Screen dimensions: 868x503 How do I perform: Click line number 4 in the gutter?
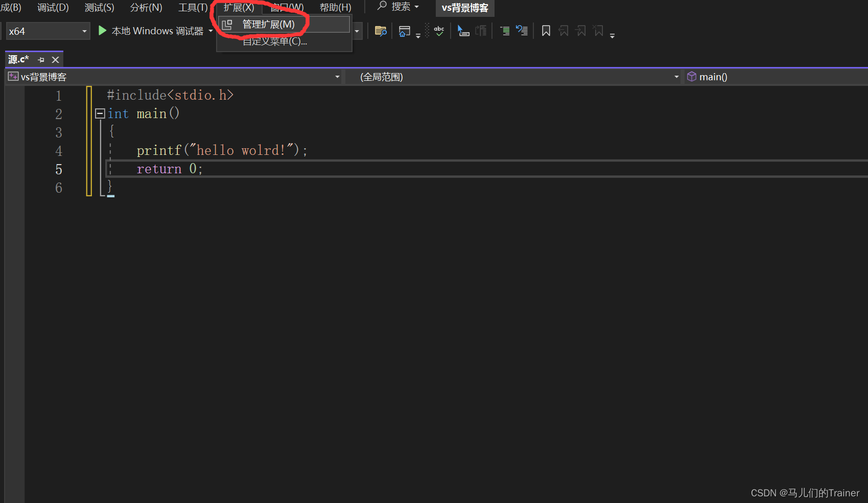[x=59, y=151]
